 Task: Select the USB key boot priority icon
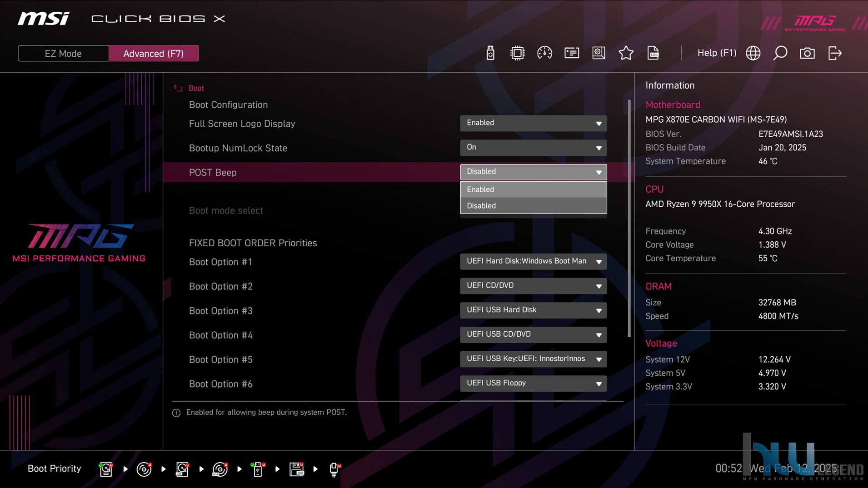pyautogui.click(x=258, y=469)
